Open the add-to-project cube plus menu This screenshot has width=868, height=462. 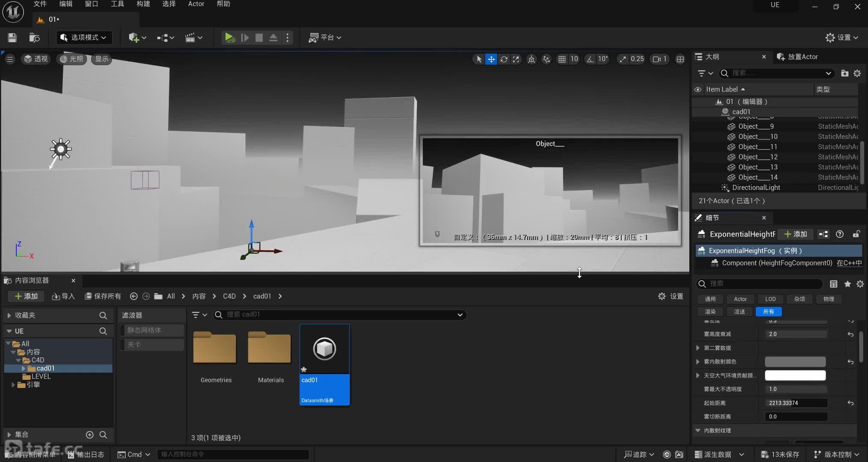[137, 38]
